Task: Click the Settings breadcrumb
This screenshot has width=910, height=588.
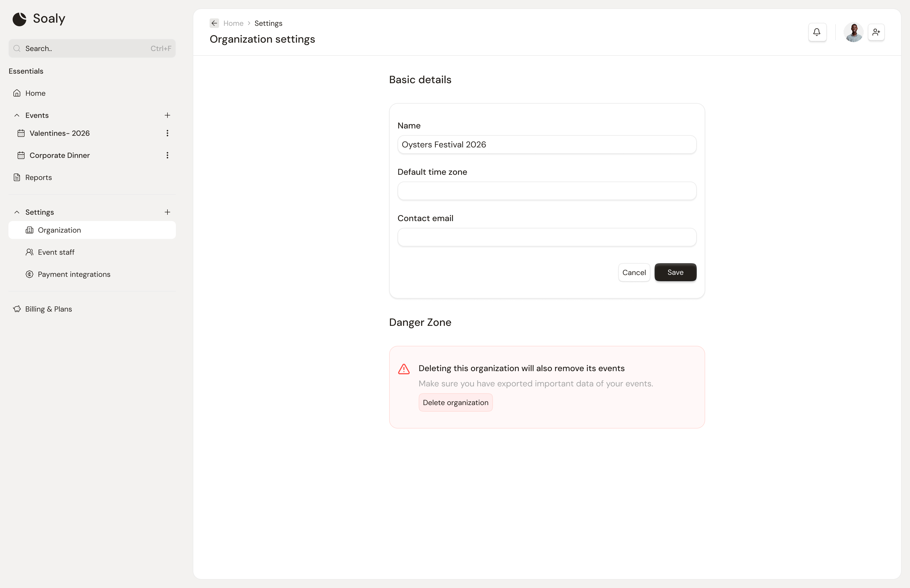Action: [x=269, y=23]
